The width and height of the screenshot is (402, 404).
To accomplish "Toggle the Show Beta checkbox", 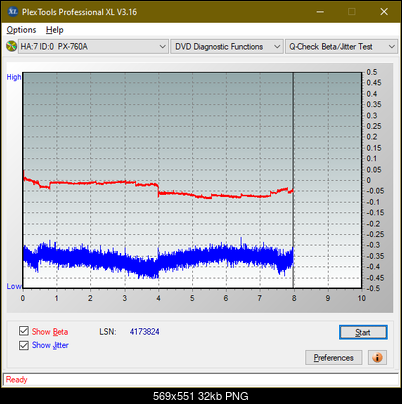I will tap(24, 331).
